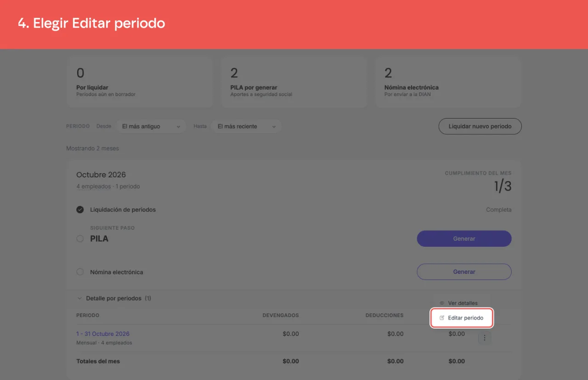Viewport: 588px width, 380px height.
Task: Click Generar for Nómina electrónica step
Action: tap(464, 272)
